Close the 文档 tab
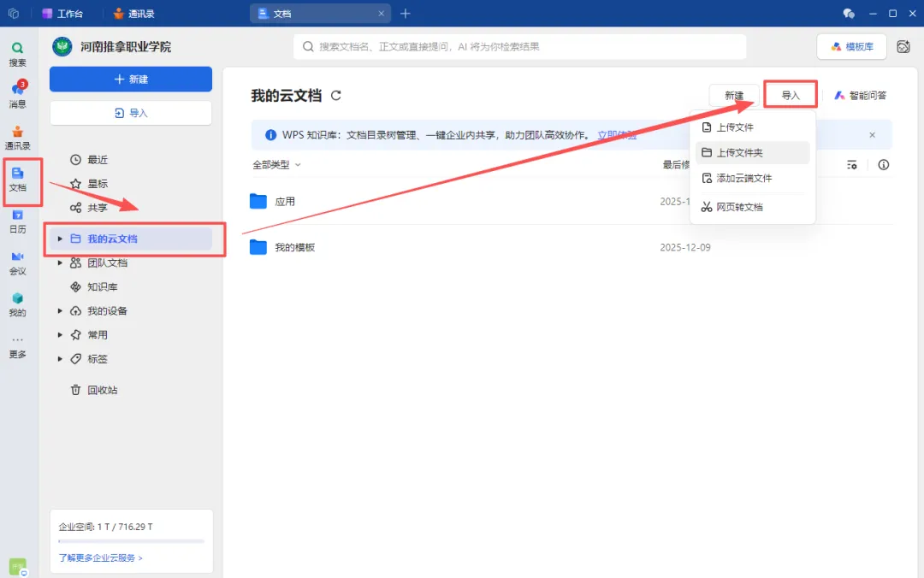This screenshot has width=924, height=578. (382, 14)
